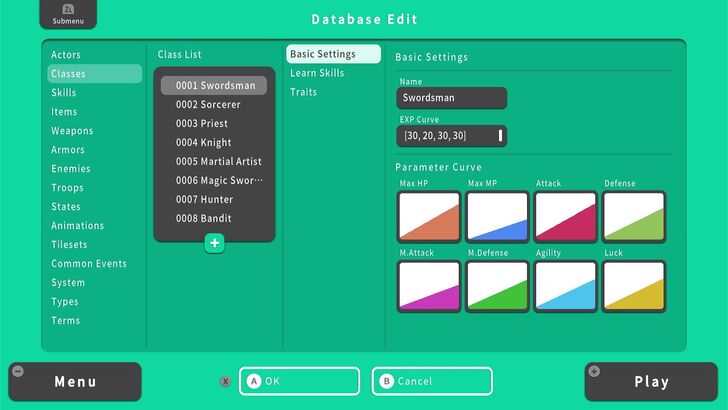The height and width of the screenshot is (410, 728).
Task: Click the Cancel button
Action: click(x=432, y=381)
